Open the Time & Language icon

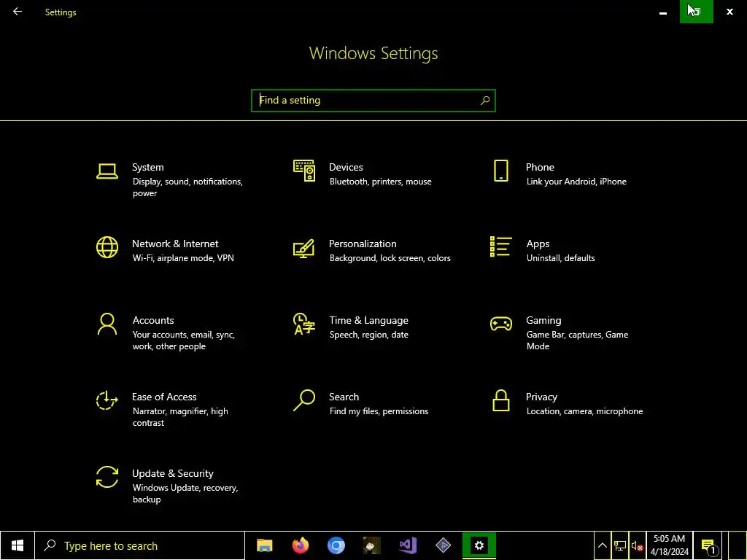coord(304,324)
